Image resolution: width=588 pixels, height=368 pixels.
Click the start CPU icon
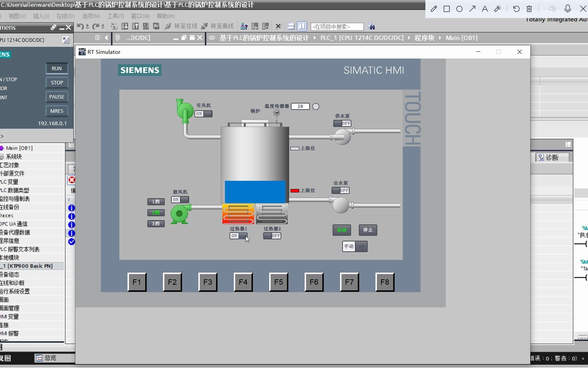(x=255, y=26)
